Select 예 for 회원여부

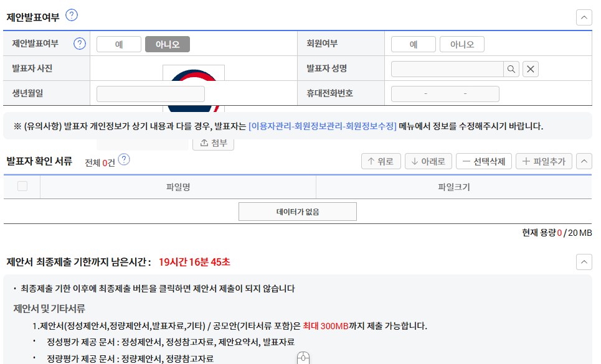pos(413,44)
